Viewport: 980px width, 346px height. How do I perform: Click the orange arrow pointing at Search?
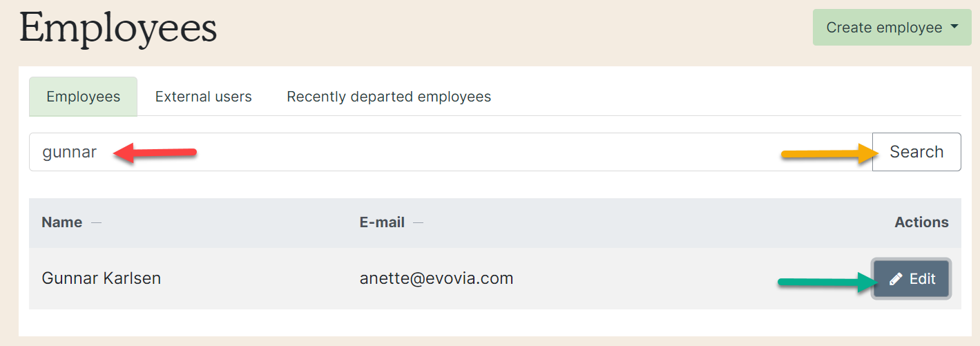[x=826, y=154]
